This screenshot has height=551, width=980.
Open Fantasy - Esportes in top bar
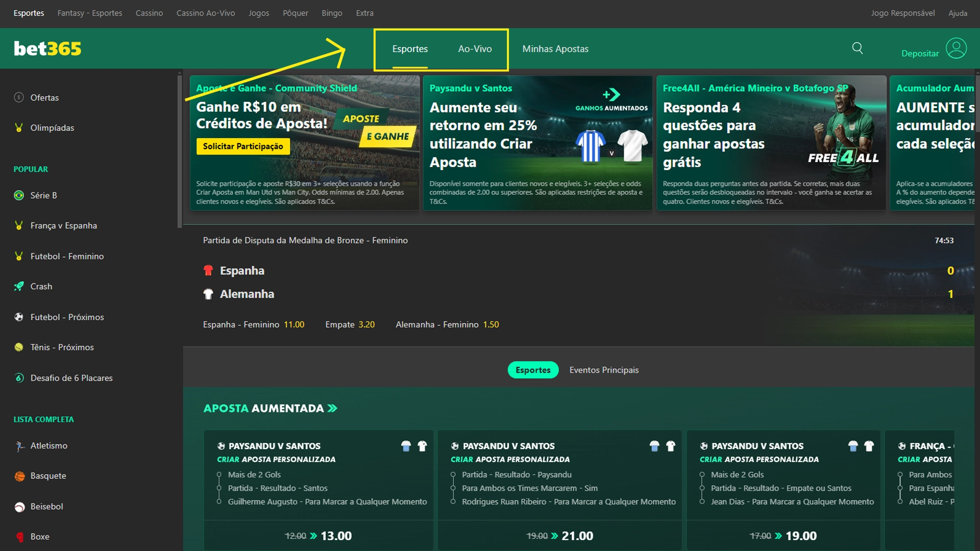(90, 13)
